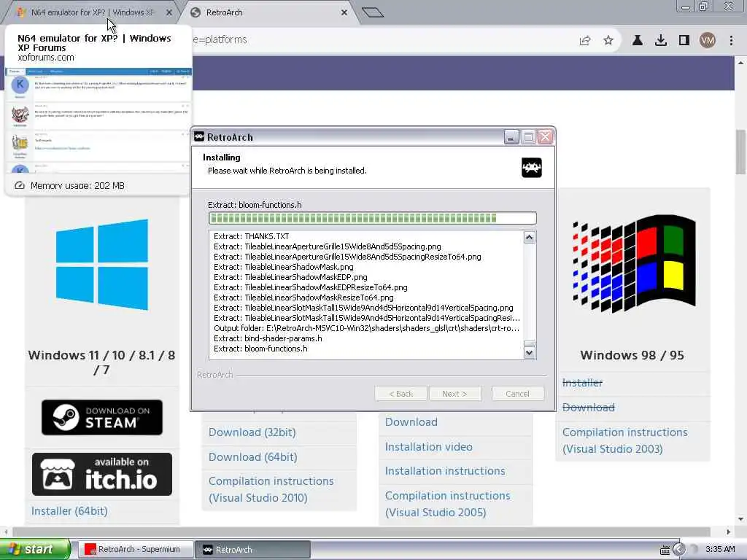Expand hidden tray icons arrow
747x560 pixels.
(x=679, y=550)
